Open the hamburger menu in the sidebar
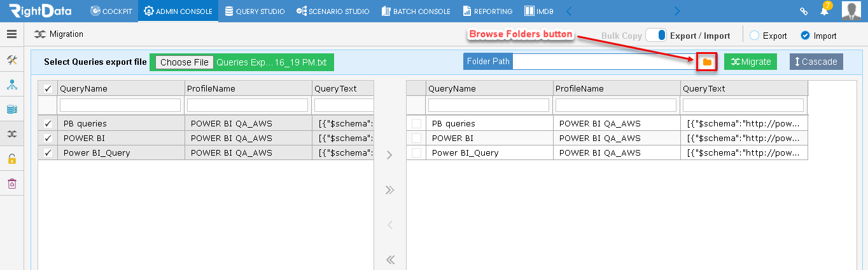 point(11,34)
